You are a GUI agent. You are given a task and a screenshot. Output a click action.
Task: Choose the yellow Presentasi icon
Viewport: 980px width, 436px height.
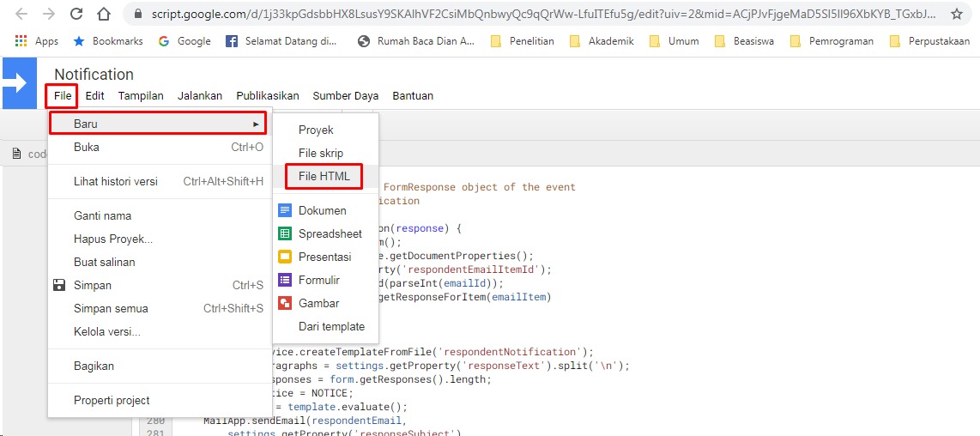(x=285, y=257)
